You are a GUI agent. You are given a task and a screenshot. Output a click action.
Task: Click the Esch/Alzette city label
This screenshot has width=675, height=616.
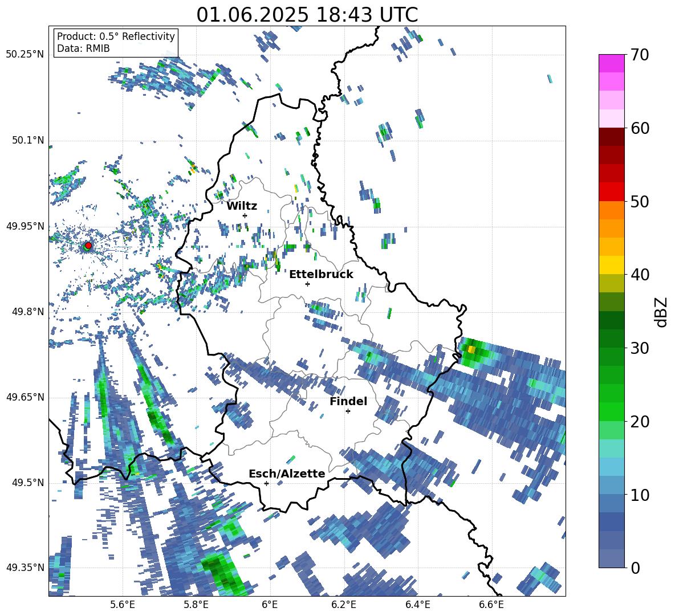(287, 474)
